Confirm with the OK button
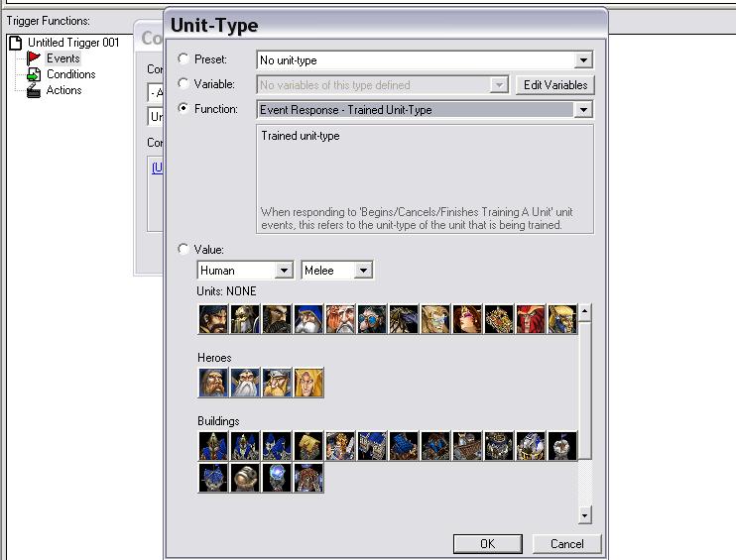The height and width of the screenshot is (560, 736). pos(488,543)
